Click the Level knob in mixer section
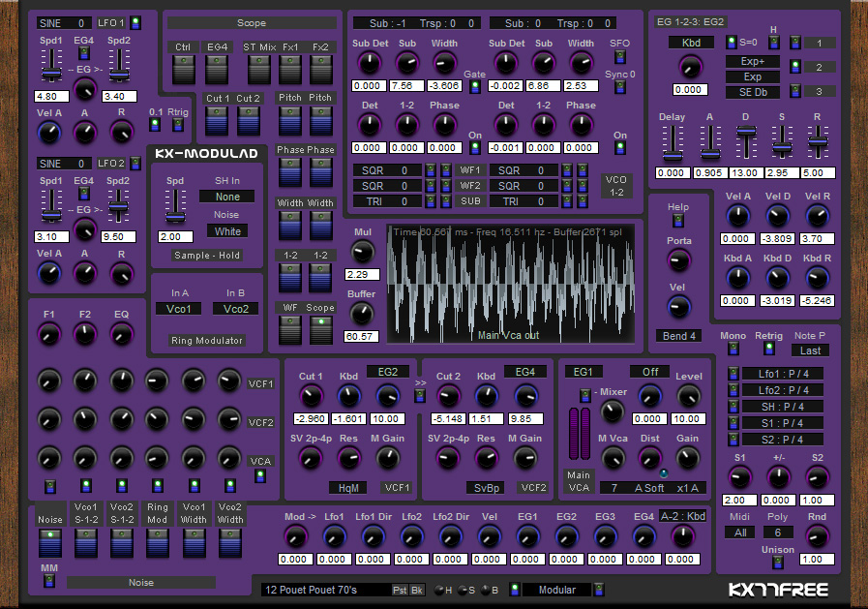This screenshot has height=609, width=868. [x=689, y=396]
